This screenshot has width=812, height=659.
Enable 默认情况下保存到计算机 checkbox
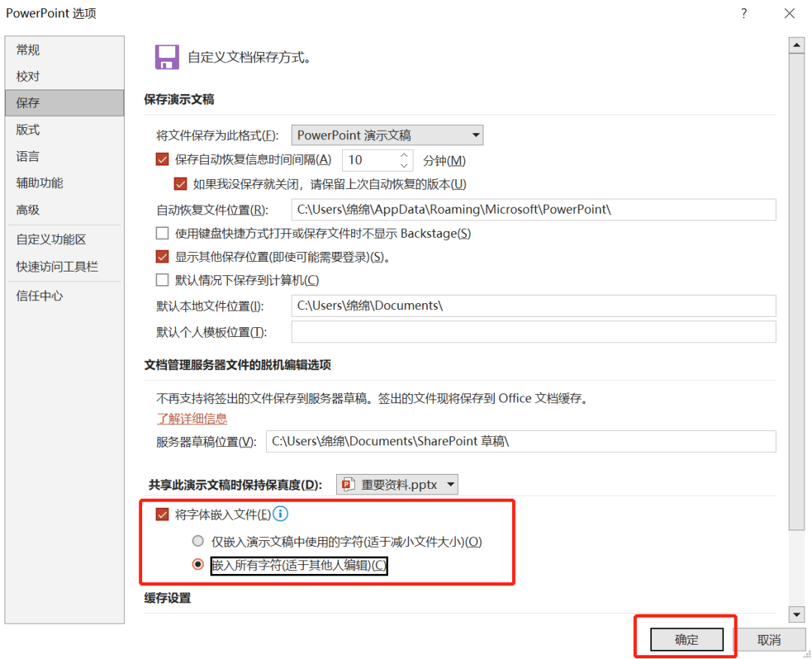[x=162, y=281]
